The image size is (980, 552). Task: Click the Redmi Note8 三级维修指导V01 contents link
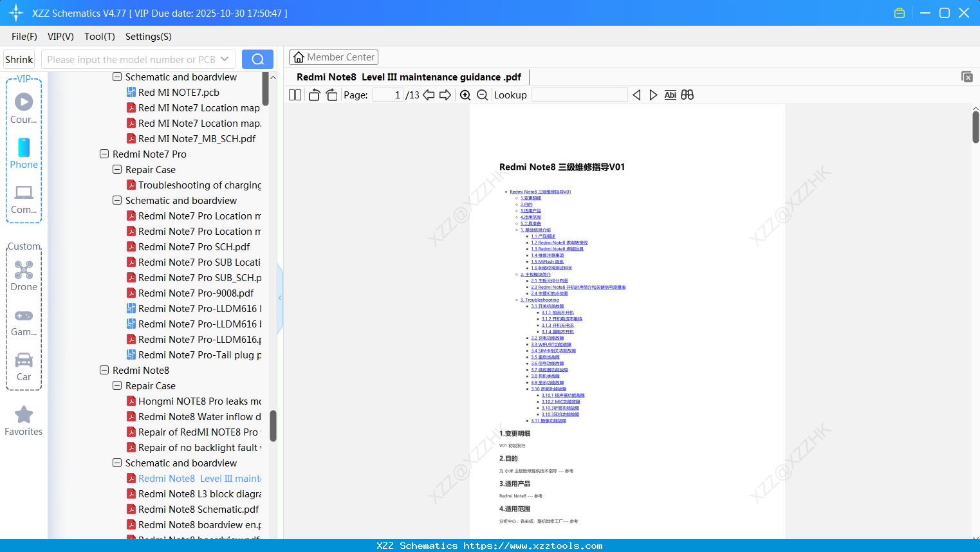pos(541,192)
